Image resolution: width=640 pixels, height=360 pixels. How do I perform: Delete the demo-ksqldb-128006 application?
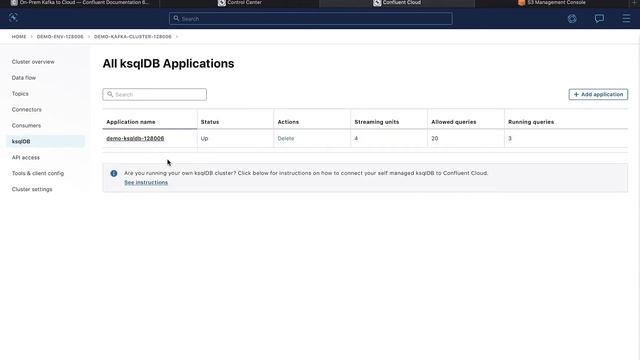[286, 138]
